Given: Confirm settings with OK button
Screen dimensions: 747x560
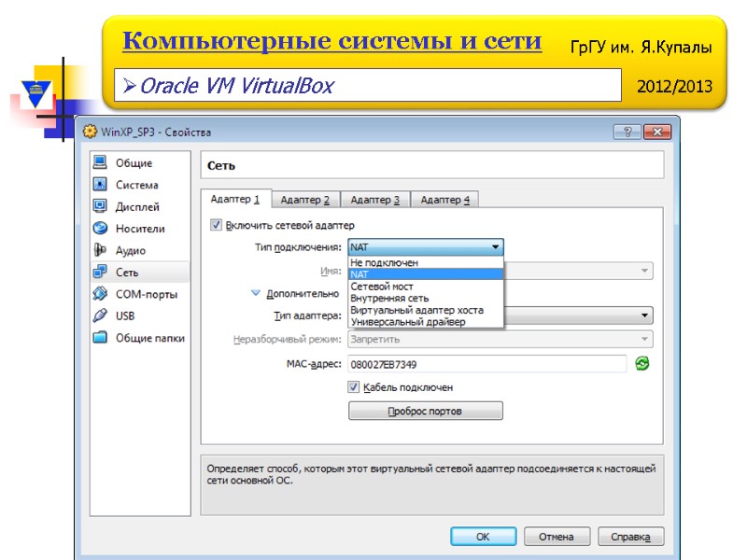Looking at the screenshot, I should (x=483, y=537).
